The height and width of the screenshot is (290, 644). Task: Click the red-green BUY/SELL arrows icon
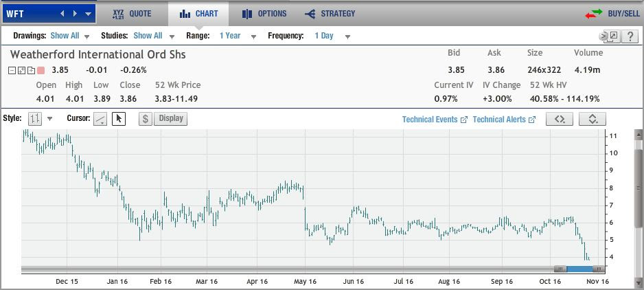point(593,14)
